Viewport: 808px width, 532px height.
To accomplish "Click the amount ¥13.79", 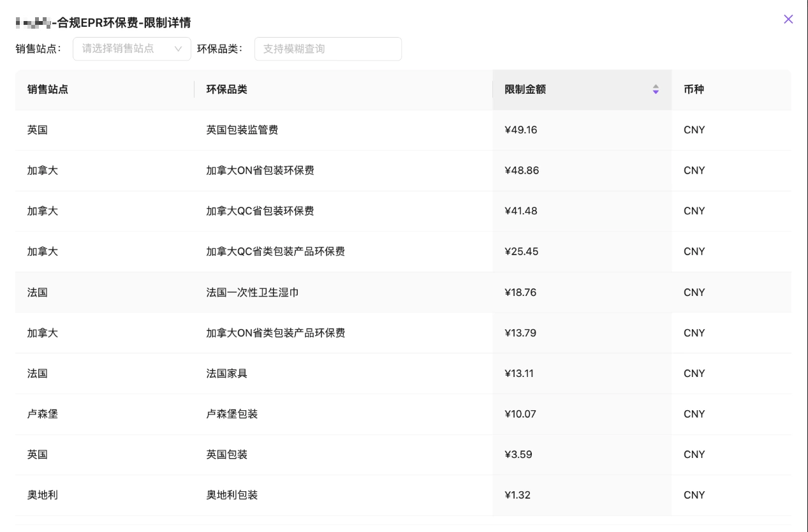I will click(x=520, y=333).
